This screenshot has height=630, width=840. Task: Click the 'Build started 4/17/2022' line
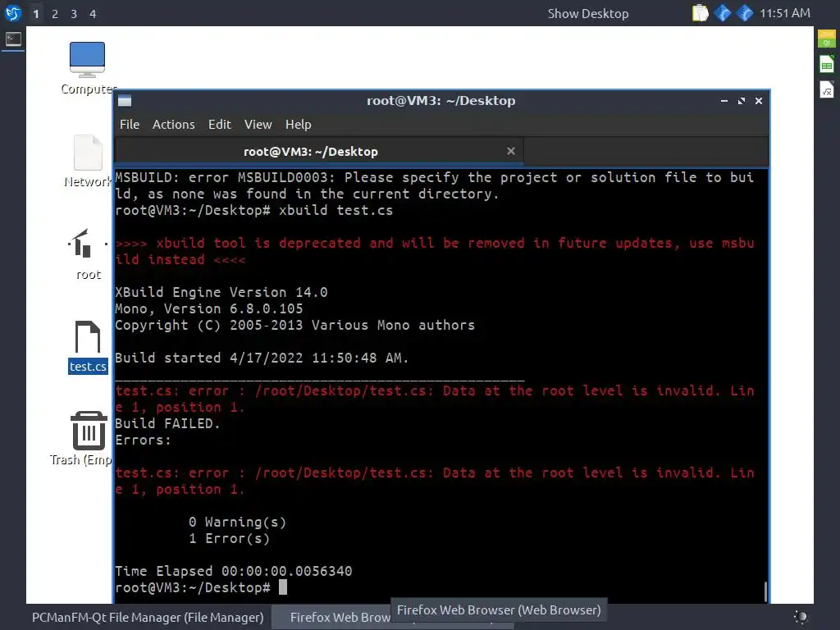tap(262, 358)
